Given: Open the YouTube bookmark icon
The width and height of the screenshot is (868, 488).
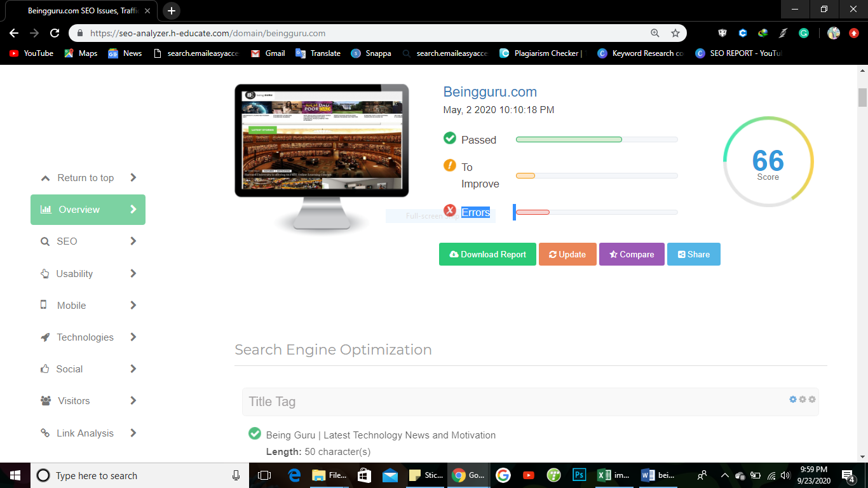Looking at the screenshot, I should tap(13, 53).
